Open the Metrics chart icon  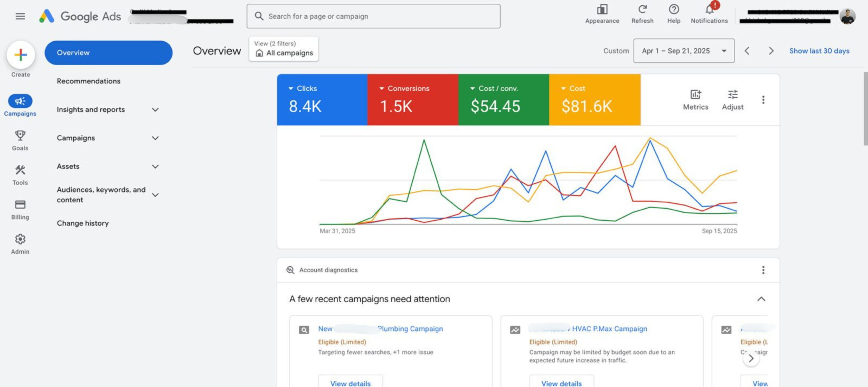(696, 95)
